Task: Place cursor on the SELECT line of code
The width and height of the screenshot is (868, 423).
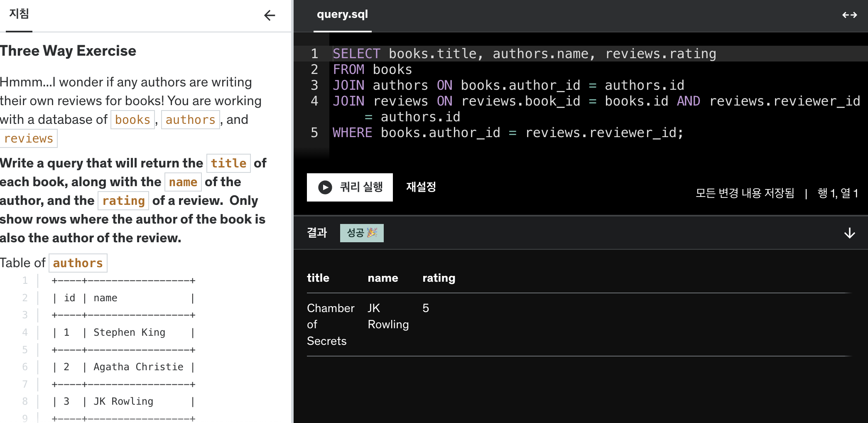Action: (x=524, y=54)
